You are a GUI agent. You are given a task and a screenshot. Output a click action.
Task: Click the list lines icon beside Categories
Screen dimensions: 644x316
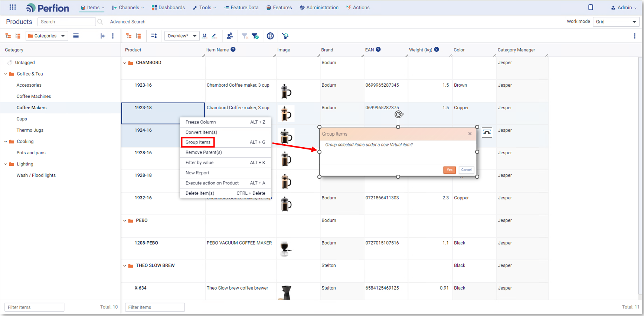coord(76,36)
